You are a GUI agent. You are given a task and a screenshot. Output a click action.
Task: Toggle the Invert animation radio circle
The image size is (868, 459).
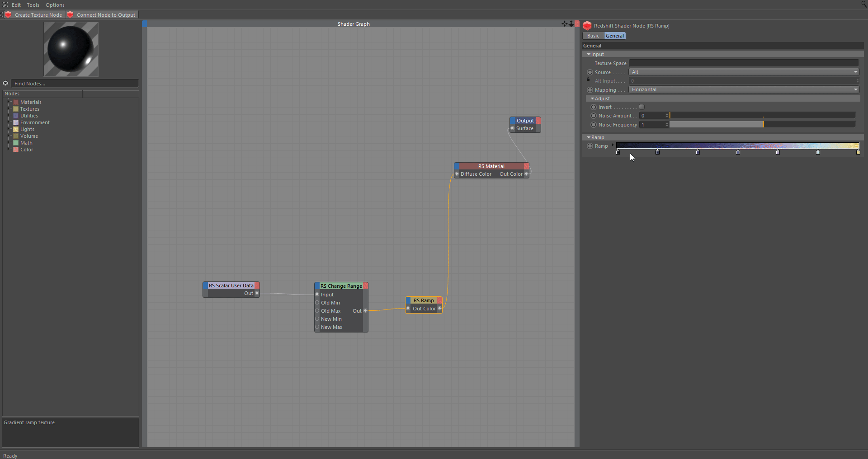(594, 107)
